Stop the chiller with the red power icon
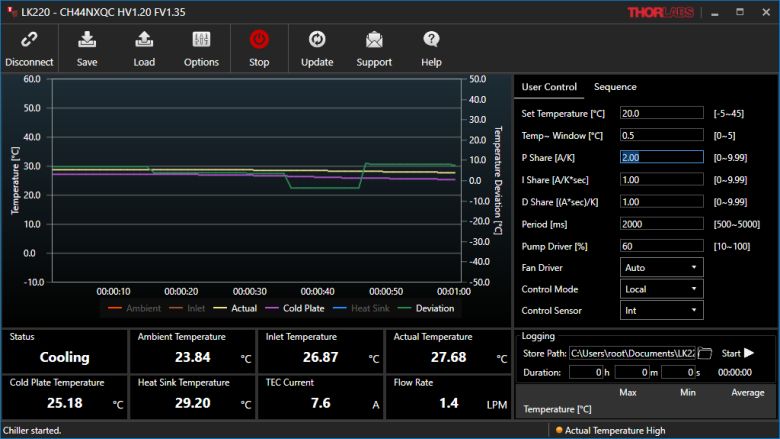This screenshot has width=780, height=439. (259, 41)
